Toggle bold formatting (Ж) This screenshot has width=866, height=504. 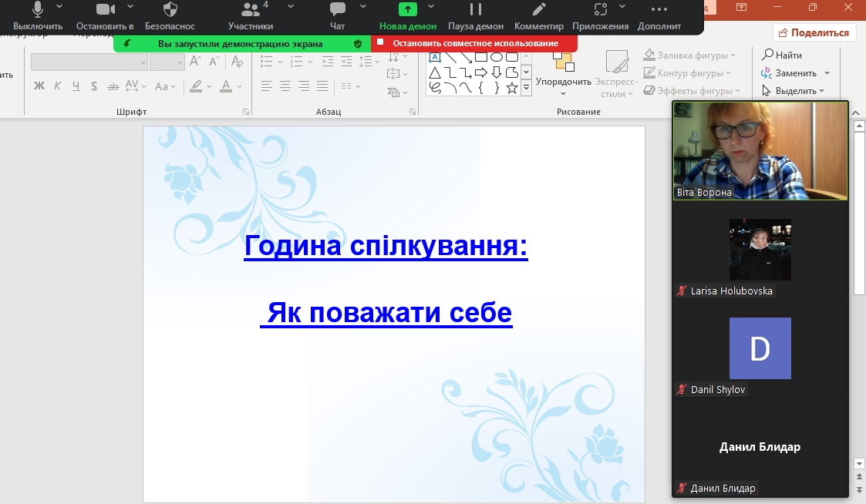[x=39, y=86]
